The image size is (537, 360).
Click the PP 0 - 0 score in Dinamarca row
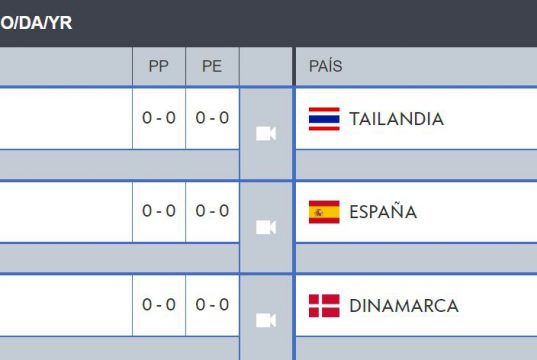(x=159, y=304)
